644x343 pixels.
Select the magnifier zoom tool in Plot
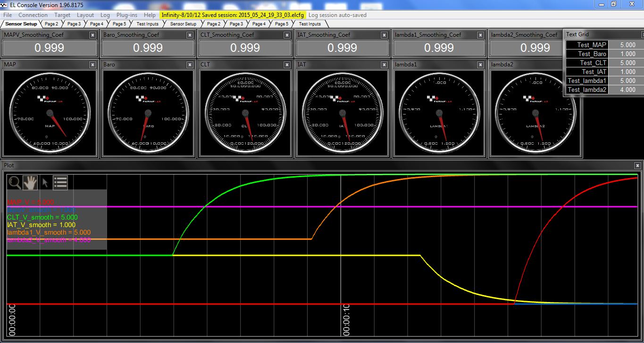click(x=15, y=182)
